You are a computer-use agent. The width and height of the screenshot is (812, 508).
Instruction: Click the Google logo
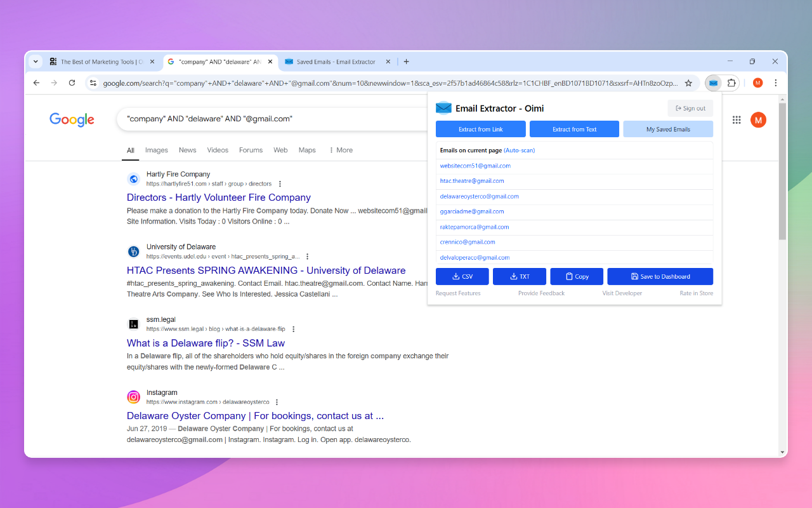point(72,119)
